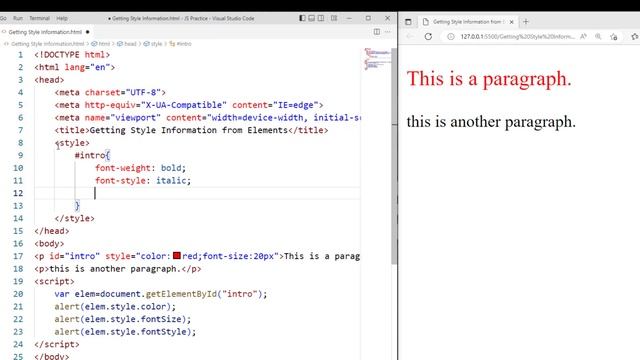Click the opening <style> tag on line 8
This screenshot has width=640, height=360.
click(72, 143)
